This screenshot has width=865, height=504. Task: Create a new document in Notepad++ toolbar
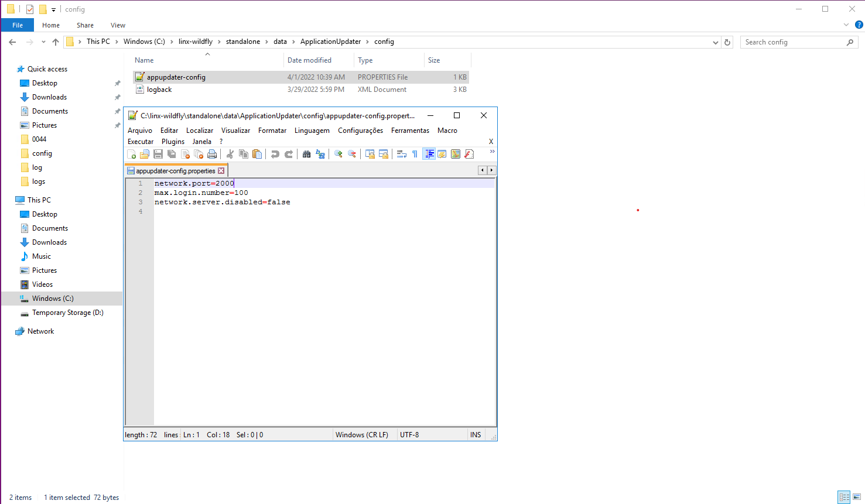tap(132, 154)
